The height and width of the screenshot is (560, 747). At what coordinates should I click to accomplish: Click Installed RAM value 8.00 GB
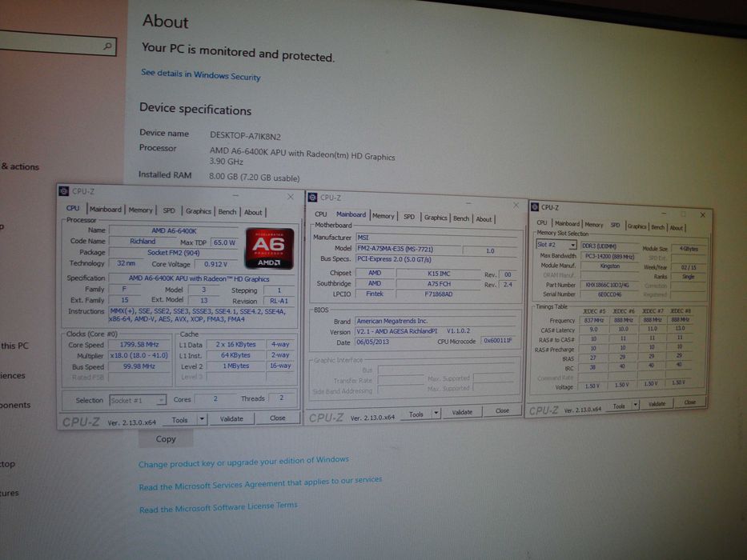click(x=255, y=177)
